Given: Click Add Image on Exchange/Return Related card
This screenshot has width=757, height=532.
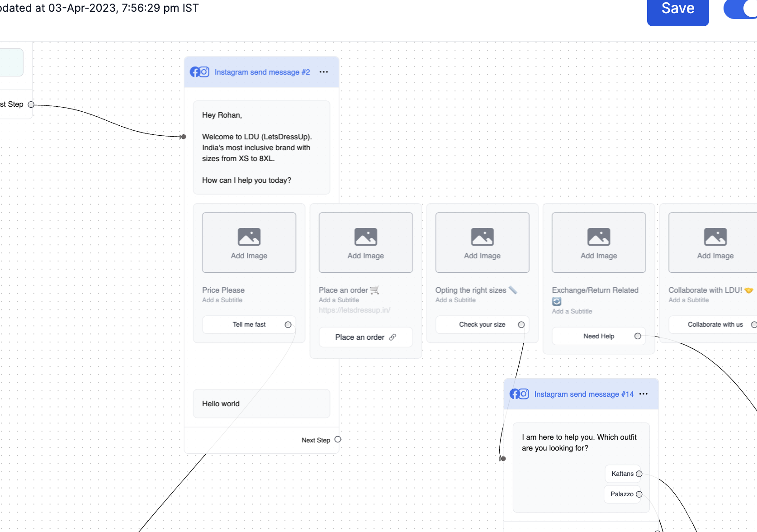Looking at the screenshot, I should pos(598,242).
